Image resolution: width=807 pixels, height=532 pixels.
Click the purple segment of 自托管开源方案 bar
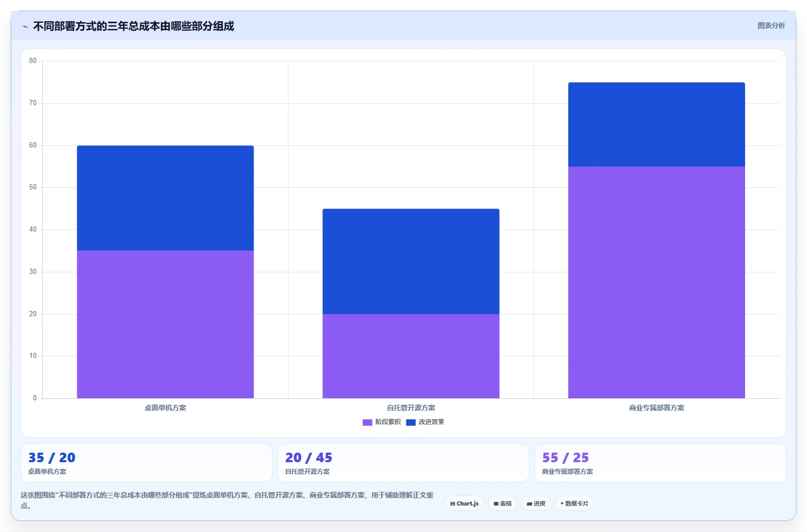tap(411, 356)
